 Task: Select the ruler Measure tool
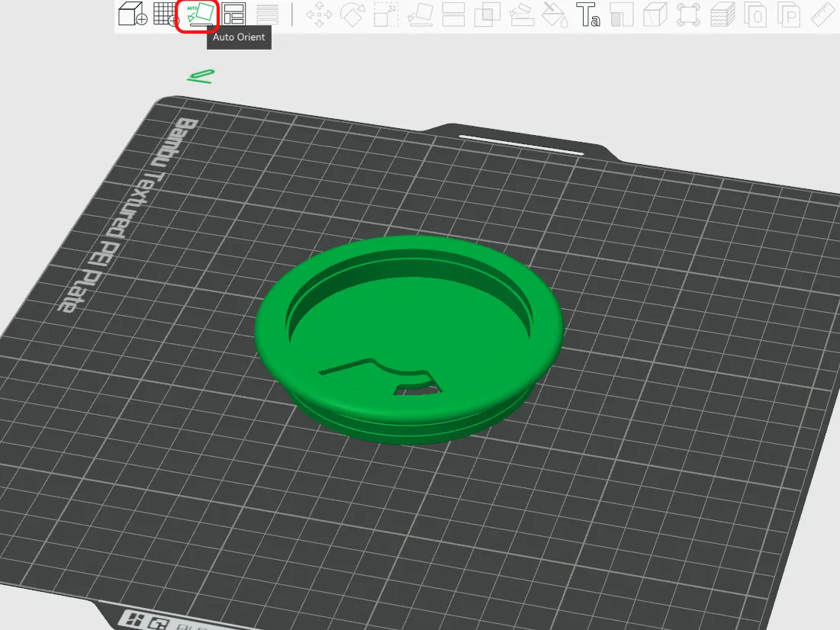coord(823,14)
